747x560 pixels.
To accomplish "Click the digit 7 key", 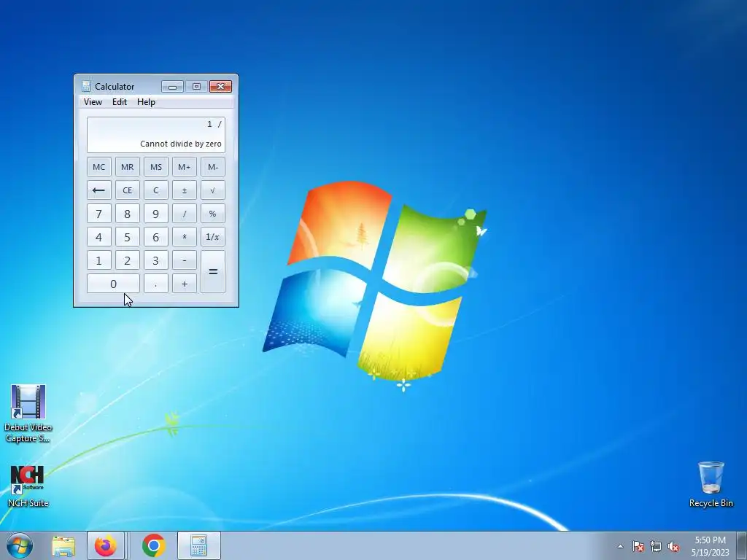I will tap(99, 214).
